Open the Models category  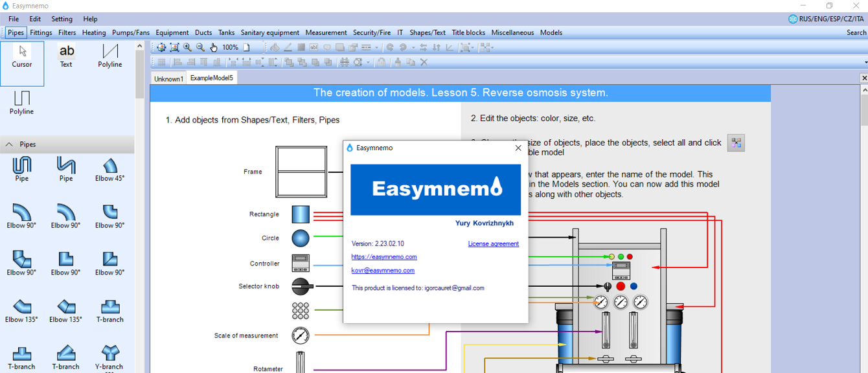pos(551,32)
